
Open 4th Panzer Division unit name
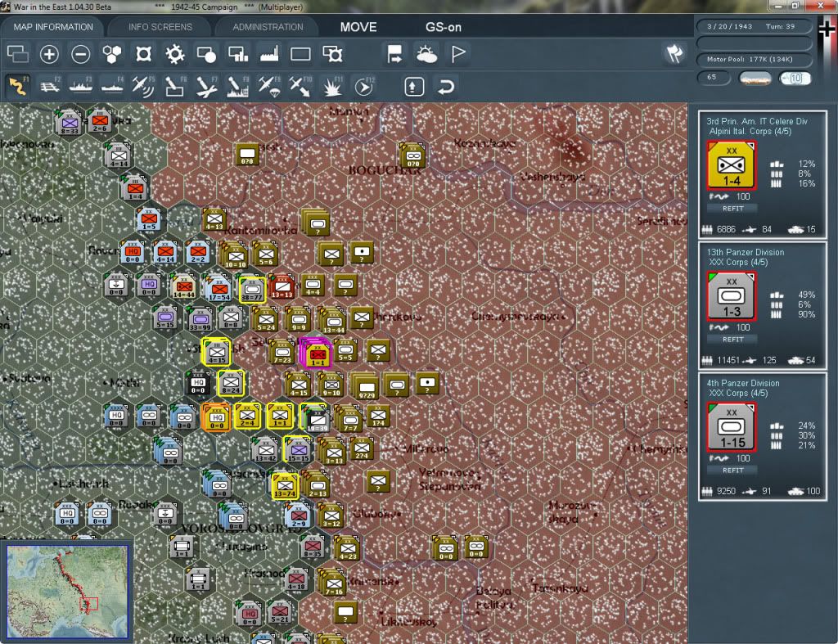tap(743, 383)
